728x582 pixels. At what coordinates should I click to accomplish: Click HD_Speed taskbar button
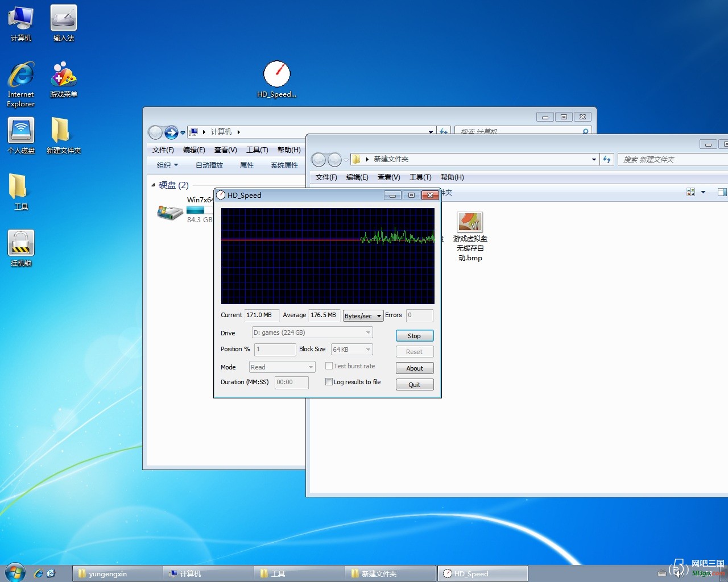click(482, 573)
